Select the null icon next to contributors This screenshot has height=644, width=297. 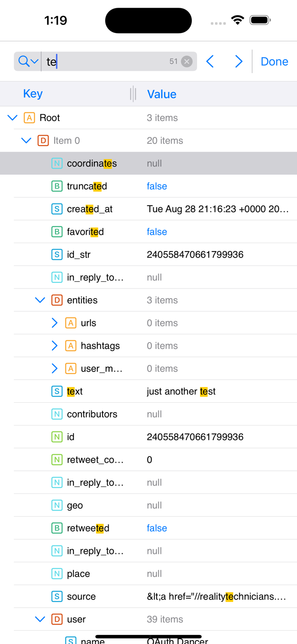click(57, 414)
